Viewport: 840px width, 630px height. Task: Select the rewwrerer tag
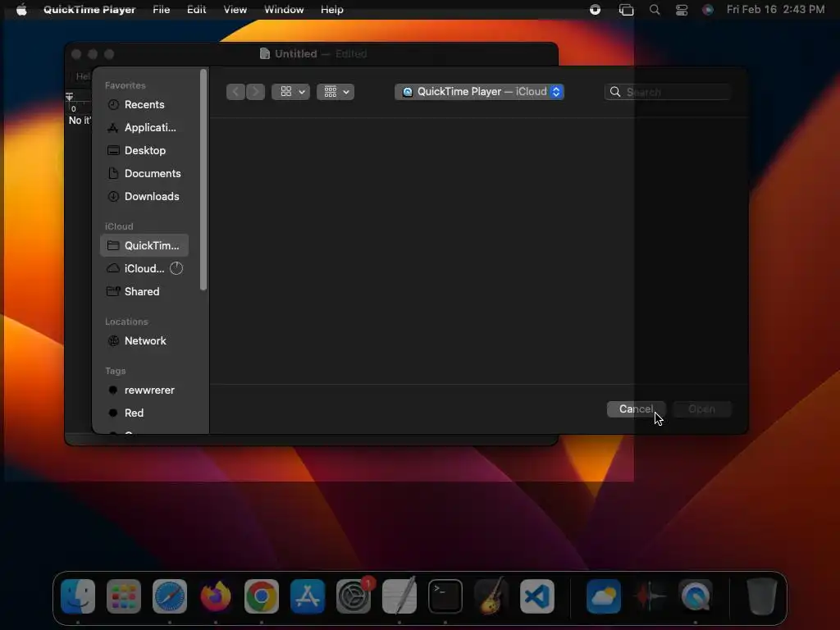pyautogui.click(x=144, y=390)
